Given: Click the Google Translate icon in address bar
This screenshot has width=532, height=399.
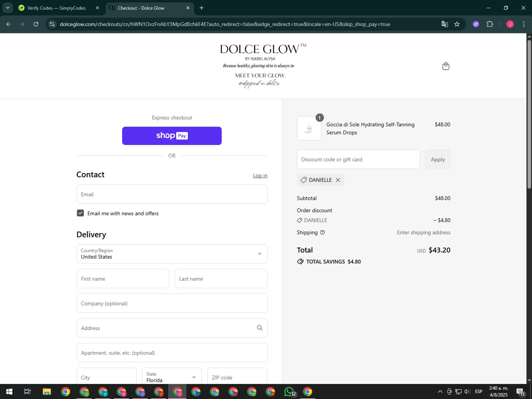Looking at the screenshot, I should (x=444, y=24).
